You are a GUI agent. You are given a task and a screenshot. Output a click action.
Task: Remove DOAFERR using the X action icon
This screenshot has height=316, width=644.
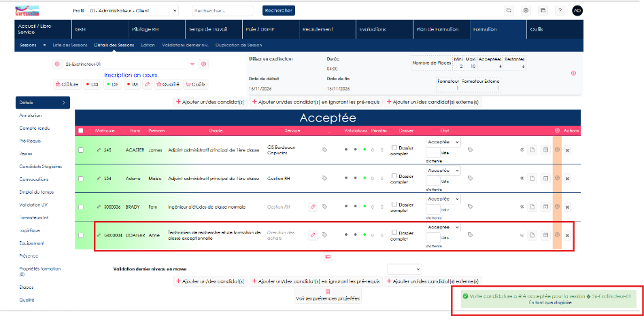[567, 235]
